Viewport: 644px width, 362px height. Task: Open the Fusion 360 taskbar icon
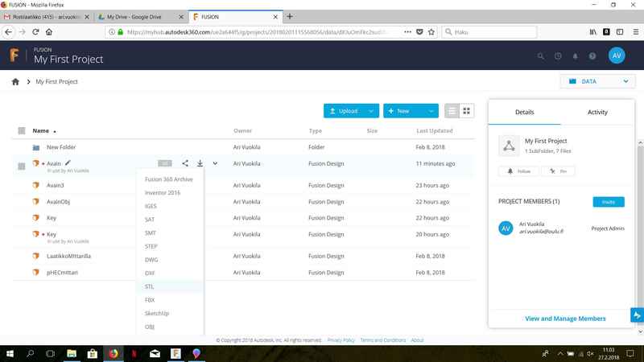pyautogui.click(x=175, y=353)
